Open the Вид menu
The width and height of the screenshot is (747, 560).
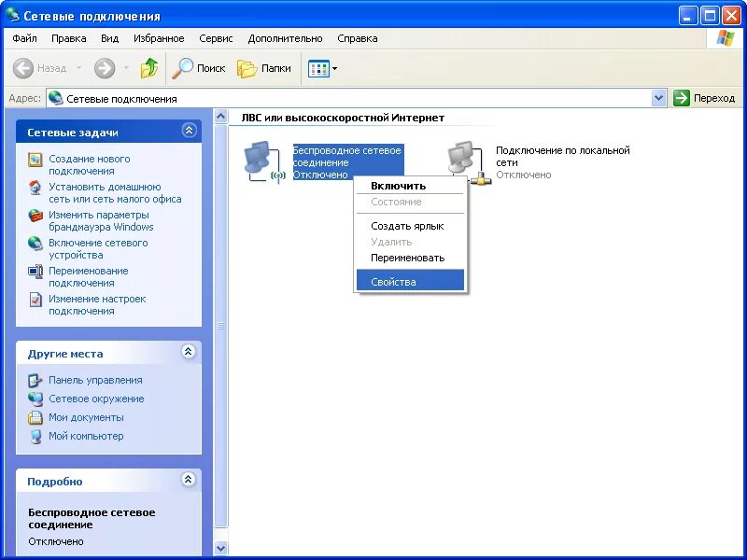pos(109,38)
